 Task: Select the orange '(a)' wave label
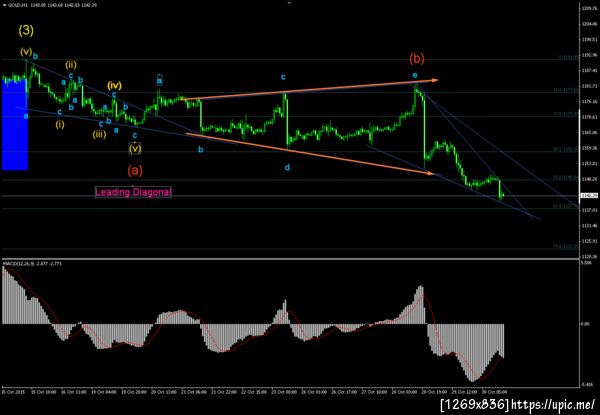pyautogui.click(x=135, y=170)
